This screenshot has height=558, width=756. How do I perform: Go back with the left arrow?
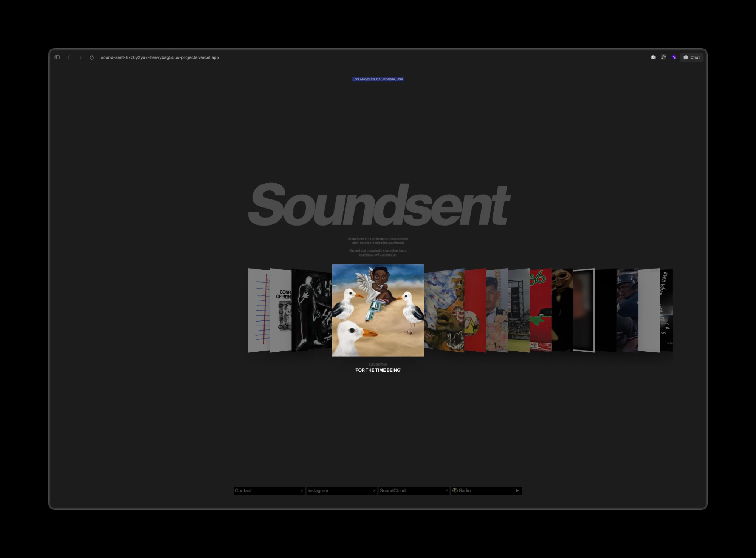68,57
